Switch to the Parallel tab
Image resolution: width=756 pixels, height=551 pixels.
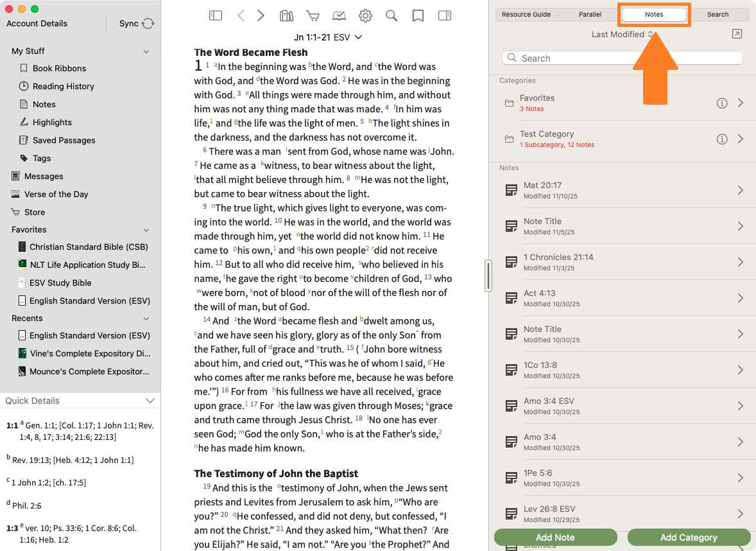click(x=590, y=14)
